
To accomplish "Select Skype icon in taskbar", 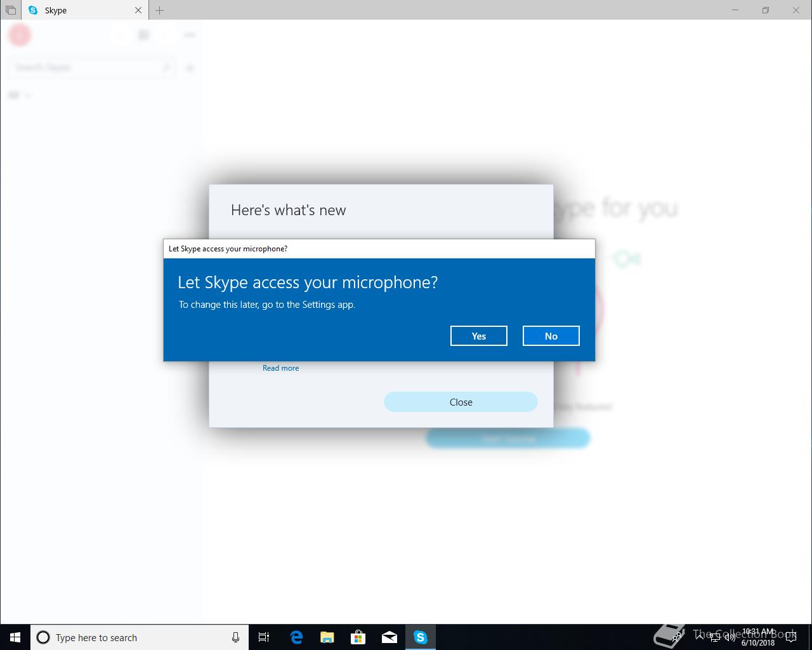I will pos(421,637).
